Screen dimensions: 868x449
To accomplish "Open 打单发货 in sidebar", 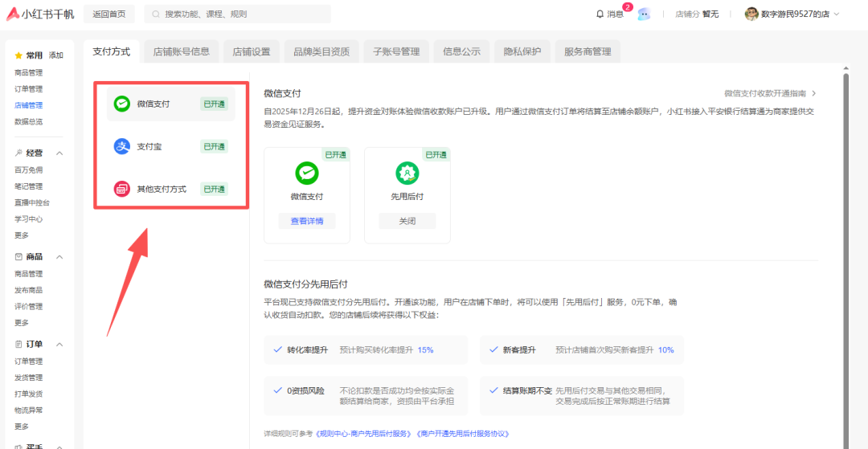I will pyautogui.click(x=29, y=394).
